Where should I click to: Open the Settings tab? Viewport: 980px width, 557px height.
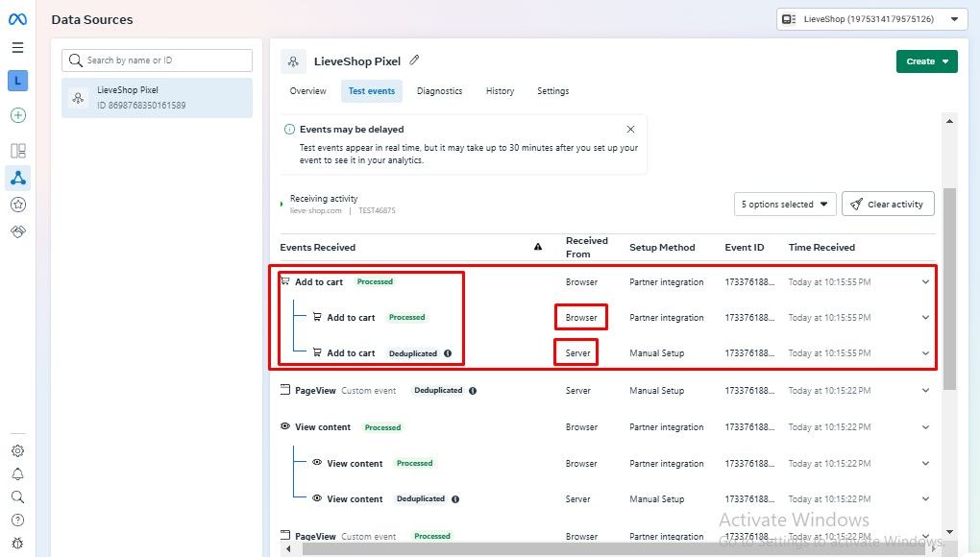click(553, 91)
